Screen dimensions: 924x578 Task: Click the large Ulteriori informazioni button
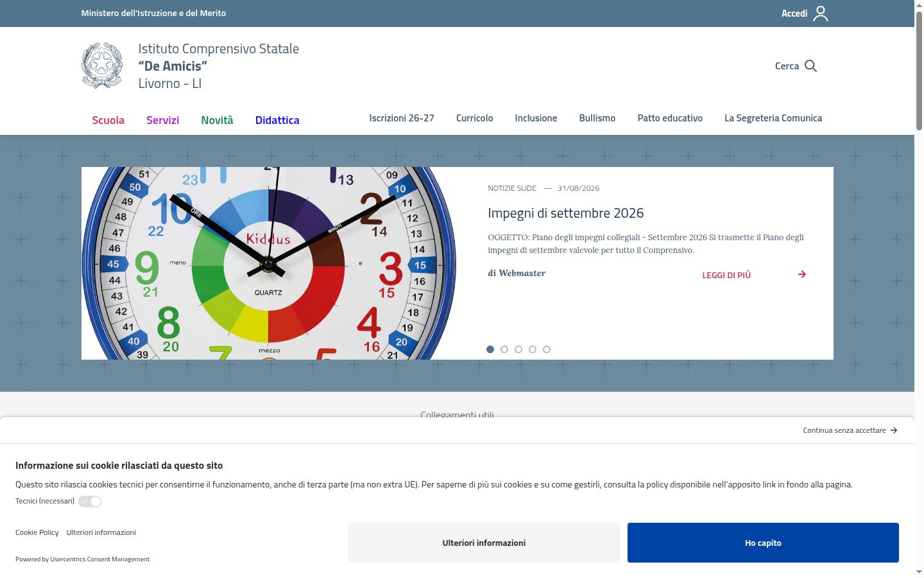tap(484, 543)
